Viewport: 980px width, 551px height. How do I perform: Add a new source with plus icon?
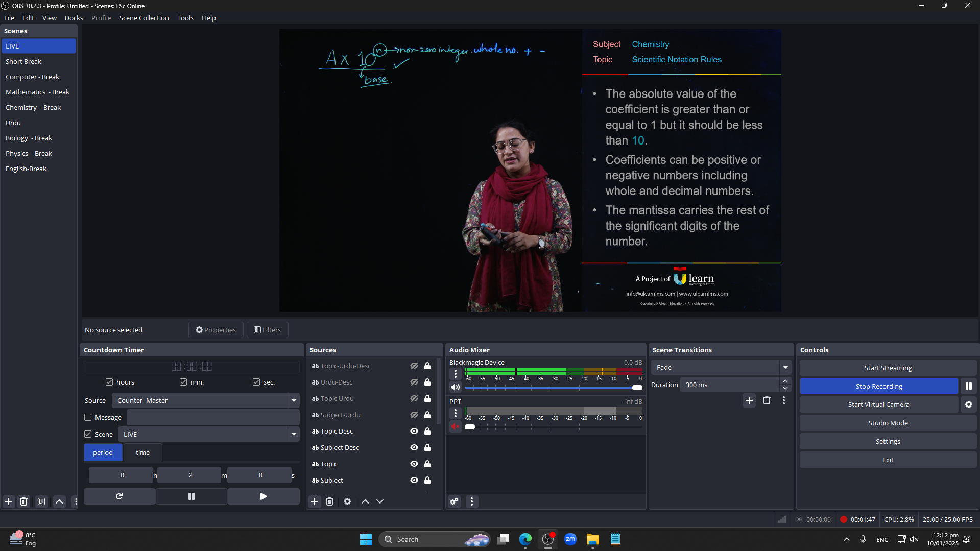(315, 501)
